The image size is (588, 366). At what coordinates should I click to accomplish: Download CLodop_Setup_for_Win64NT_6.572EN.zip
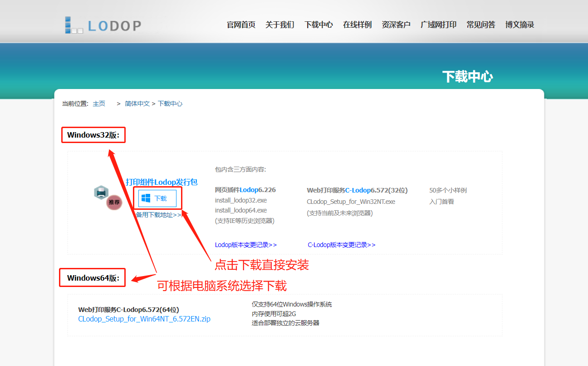pyautogui.click(x=144, y=319)
